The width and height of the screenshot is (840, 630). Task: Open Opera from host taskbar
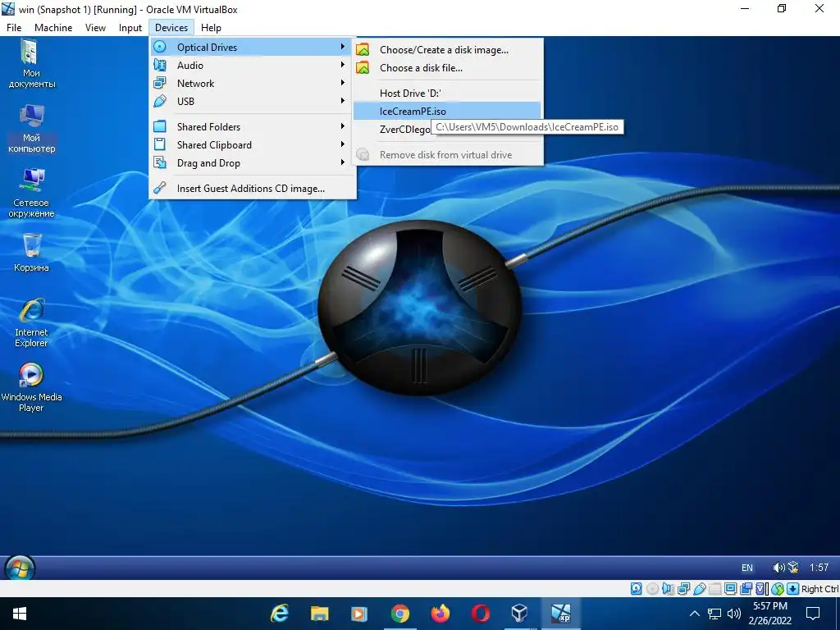(480, 614)
